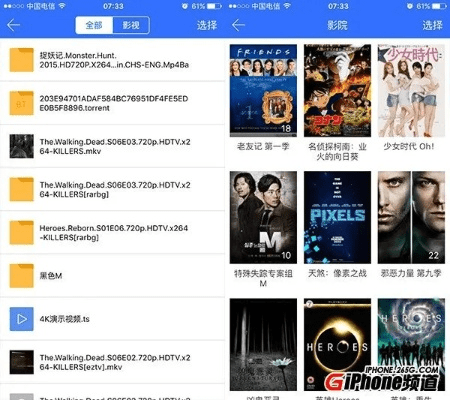
Task: Open the BT torrent file icon
Action: 21,103
